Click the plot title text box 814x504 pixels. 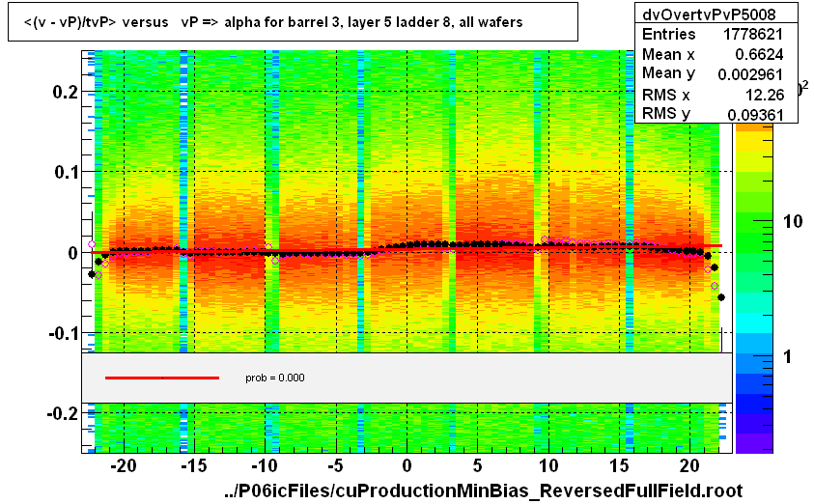pyautogui.click(x=293, y=22)
